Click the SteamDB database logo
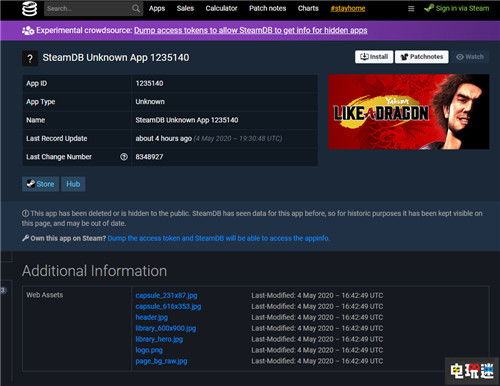The width and height of the screenshot is (500, 386). point(29,9)
